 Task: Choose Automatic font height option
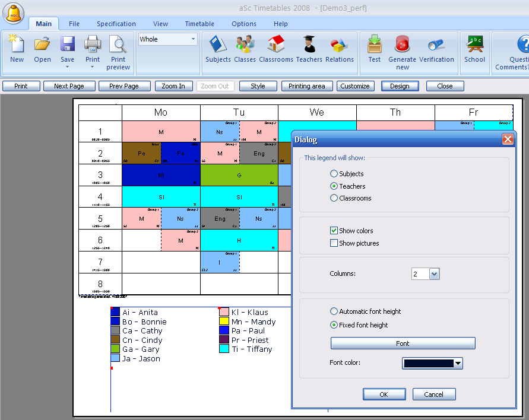pos(334,311)
